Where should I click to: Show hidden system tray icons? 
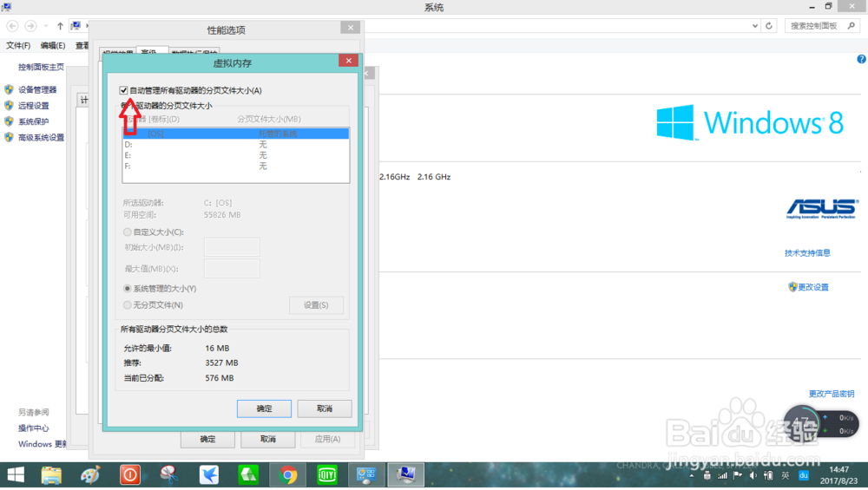(x=692, y=475)
